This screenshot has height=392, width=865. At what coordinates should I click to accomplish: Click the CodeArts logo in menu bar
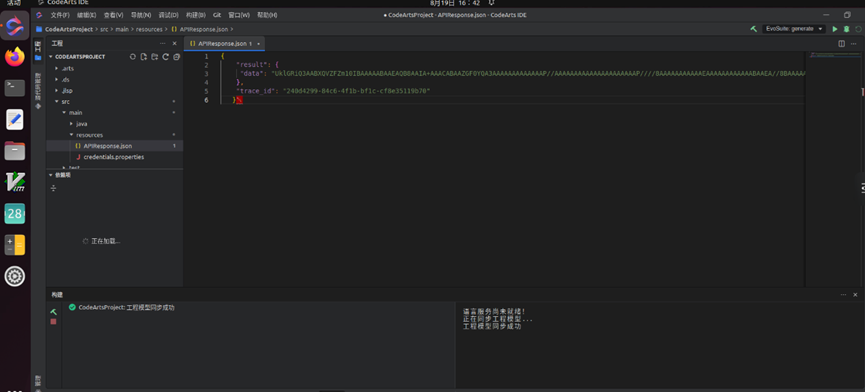[x=39, y=15]
